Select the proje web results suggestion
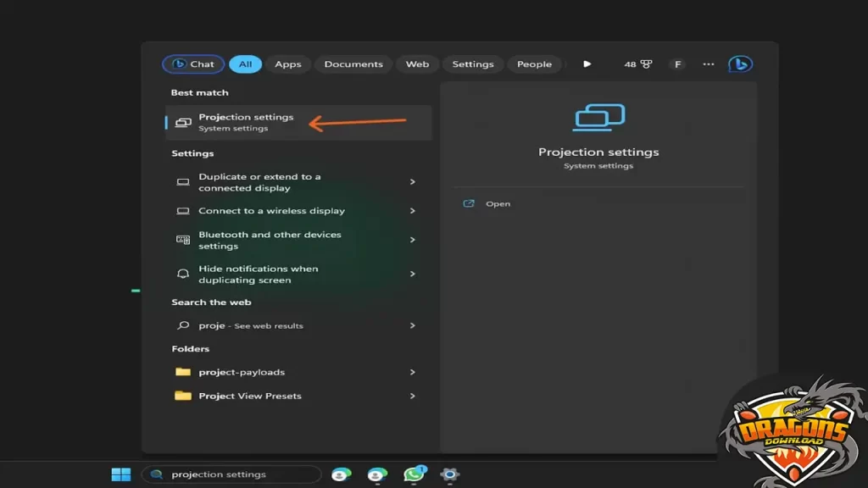 (x=251, y=325)
